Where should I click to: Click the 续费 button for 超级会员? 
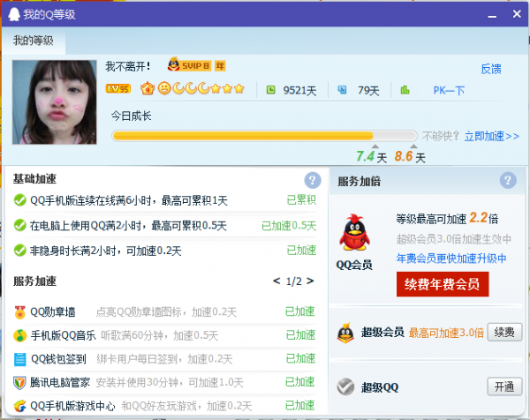pyautogui.click(x=504, y=333)
